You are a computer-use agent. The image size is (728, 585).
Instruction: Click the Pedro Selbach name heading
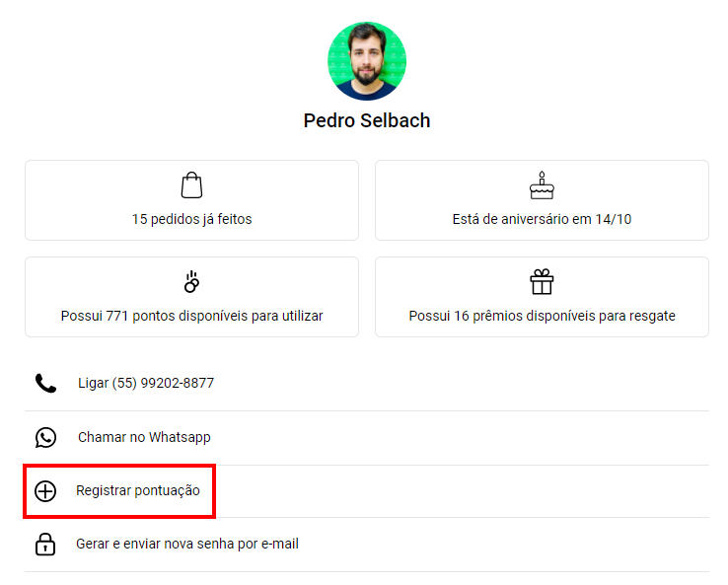pyautogui.click(x=367, y=120)
